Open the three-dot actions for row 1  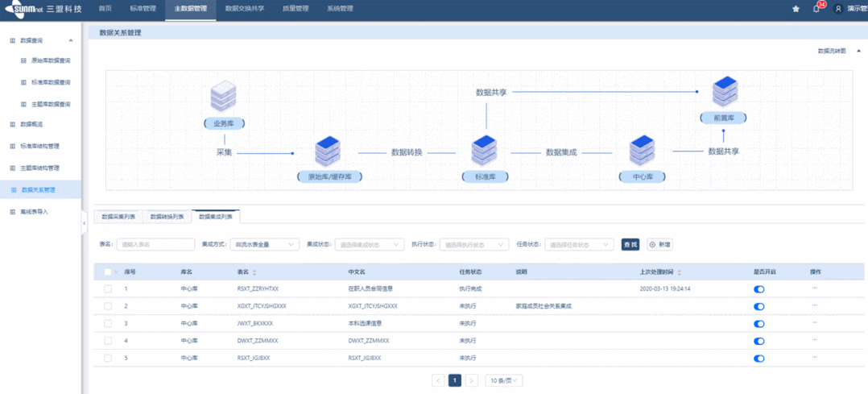[815, 288]
